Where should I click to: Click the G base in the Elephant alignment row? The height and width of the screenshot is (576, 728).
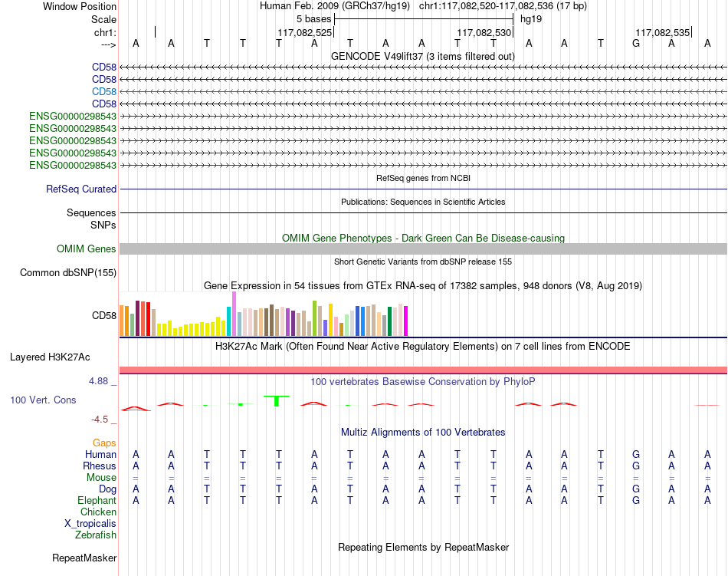(x=636, y=500)
